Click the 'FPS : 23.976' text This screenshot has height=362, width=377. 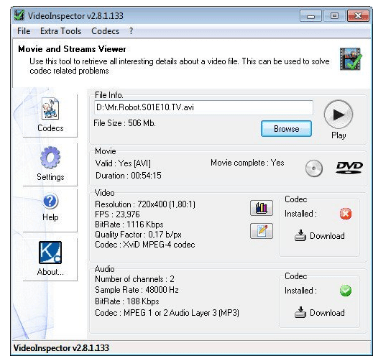(x=117, y=214)
